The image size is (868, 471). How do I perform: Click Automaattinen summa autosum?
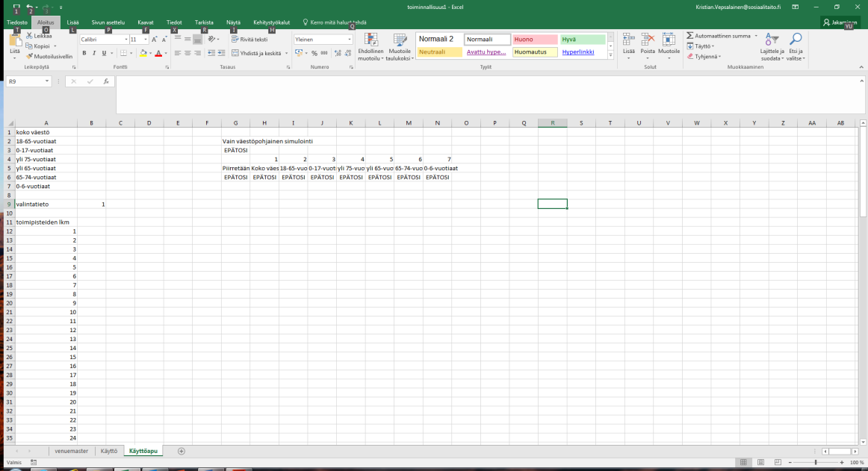coord(719,36)
